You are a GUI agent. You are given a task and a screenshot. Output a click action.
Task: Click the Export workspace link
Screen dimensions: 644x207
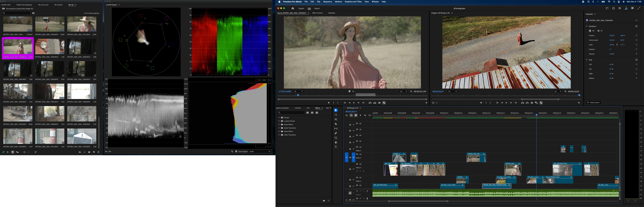tap(317, 8)
